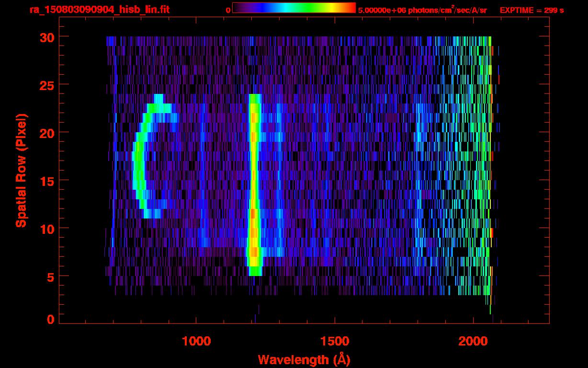
Task: Click the rainbow color scale bar
Action: click(294, 8)
